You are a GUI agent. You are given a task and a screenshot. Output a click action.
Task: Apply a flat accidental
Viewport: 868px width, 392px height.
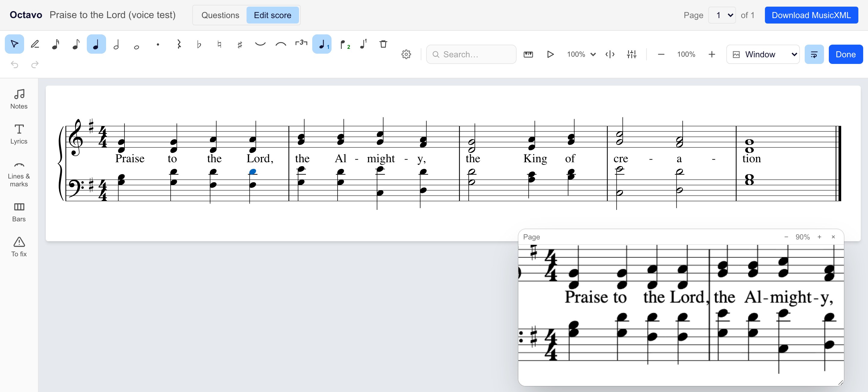(199, 44)
